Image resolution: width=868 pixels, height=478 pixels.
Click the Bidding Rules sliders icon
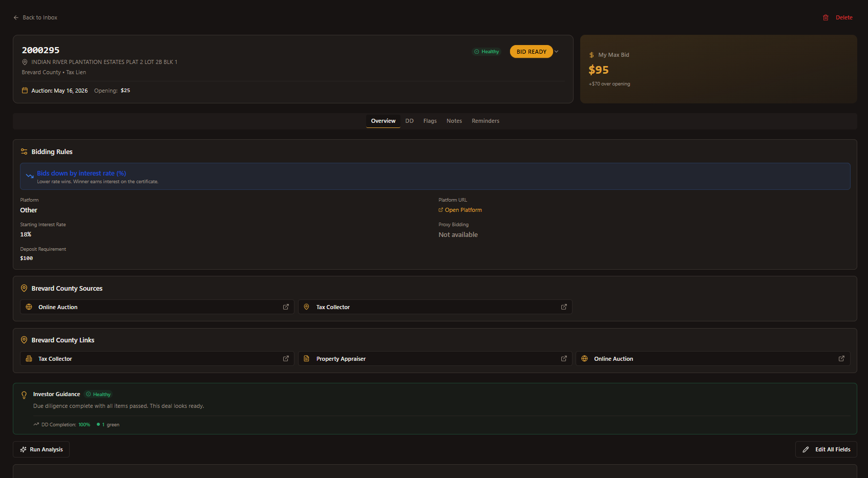click(24, 151)
